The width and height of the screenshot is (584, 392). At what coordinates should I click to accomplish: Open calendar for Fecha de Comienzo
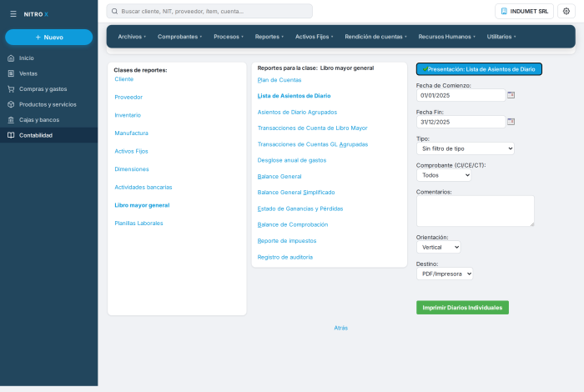(x=511, y=95)
